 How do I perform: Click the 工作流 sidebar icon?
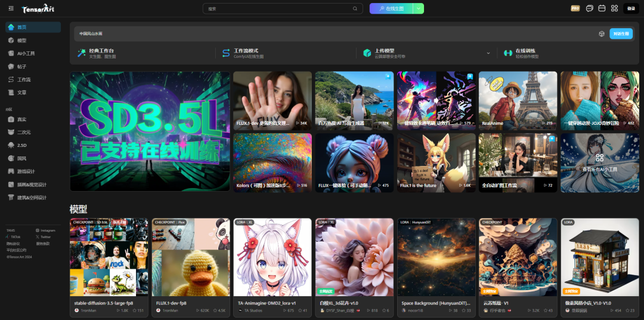(11, 79)
